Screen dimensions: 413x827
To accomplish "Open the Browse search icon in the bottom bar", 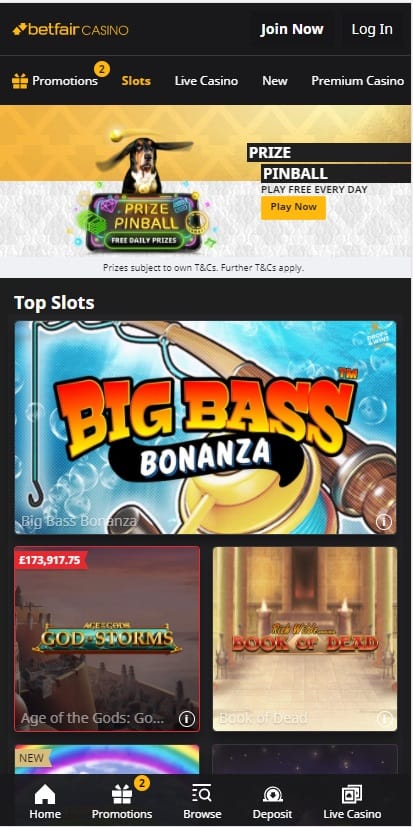I will point(201,794).
